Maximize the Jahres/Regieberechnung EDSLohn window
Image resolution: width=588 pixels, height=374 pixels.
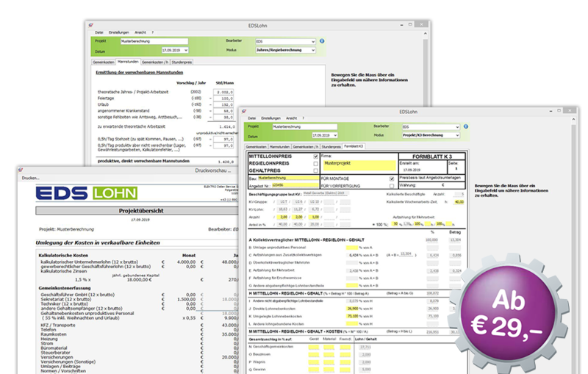[410, 24]
